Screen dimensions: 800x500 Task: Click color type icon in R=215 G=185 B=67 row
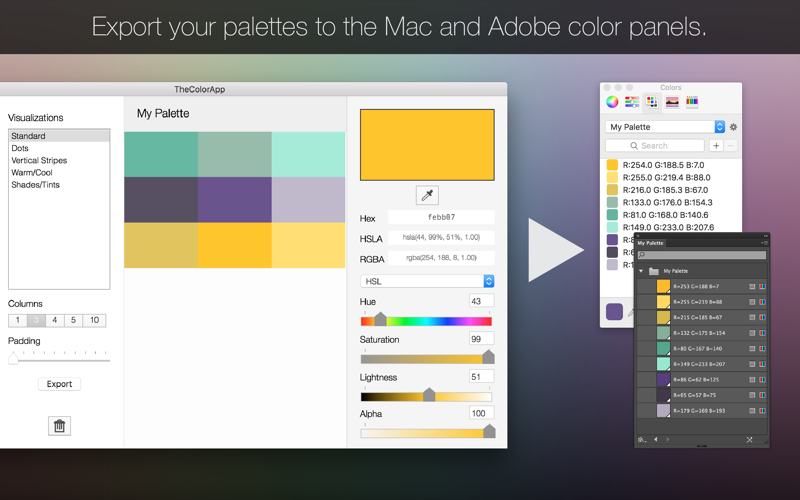(752, 317)
